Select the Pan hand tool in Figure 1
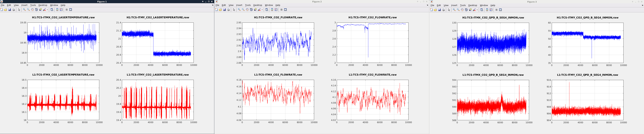Viewport: 644px width, 134px height. (x=32, y=10)
